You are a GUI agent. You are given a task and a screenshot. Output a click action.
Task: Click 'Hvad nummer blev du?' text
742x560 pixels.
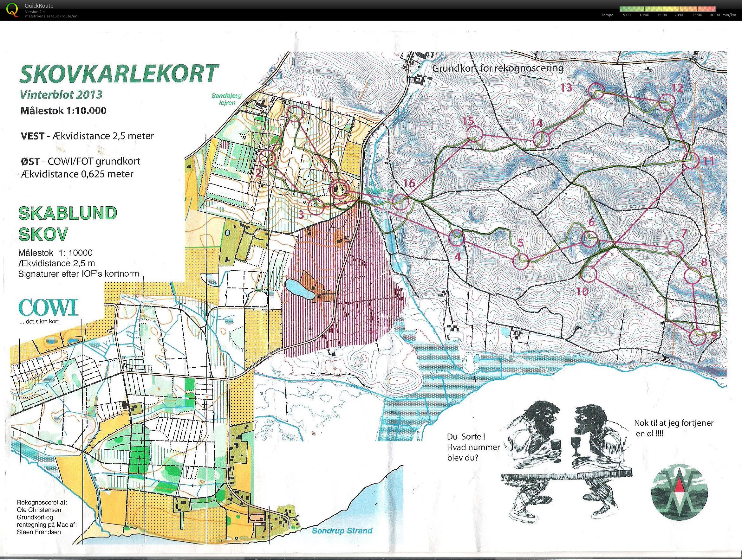tap(473, 452)
